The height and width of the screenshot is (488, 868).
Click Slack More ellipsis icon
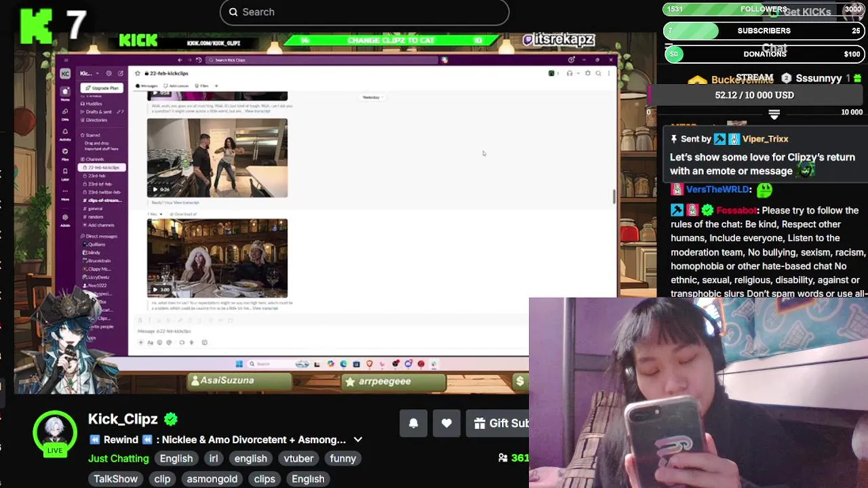point(65,193)
